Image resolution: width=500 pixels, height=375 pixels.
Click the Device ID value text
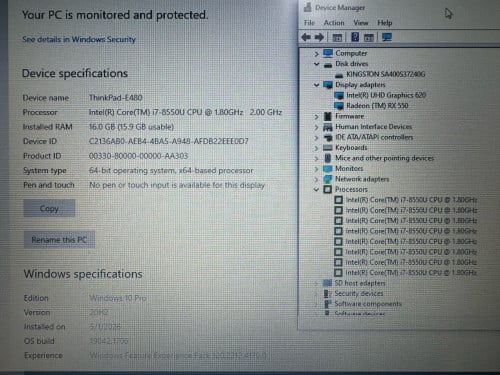click(x=169, y=141)
